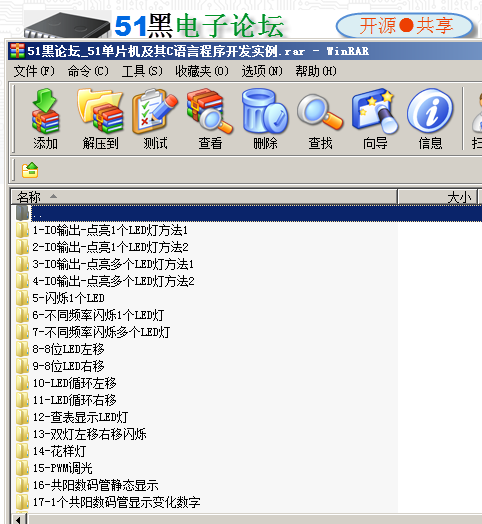Open the 命令(C) menu
The height and width of the screenshot is (524, 482).
coord(88,71)
